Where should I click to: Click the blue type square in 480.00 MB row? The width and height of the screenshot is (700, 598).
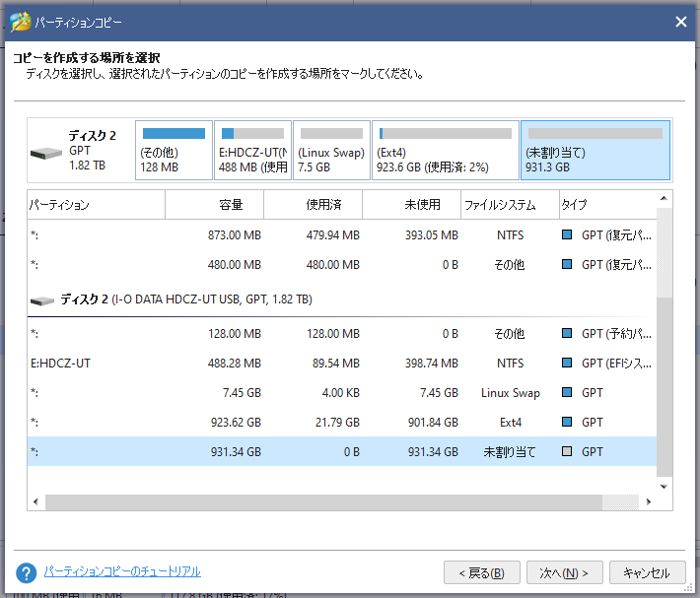(567, 264)
